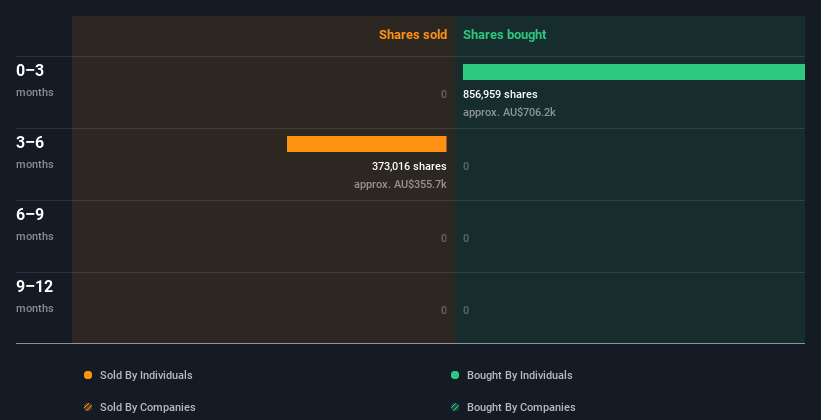The height and width of the screenshot is (420, 821).
Task: Click the Shares bought column header
Action: 504,35
